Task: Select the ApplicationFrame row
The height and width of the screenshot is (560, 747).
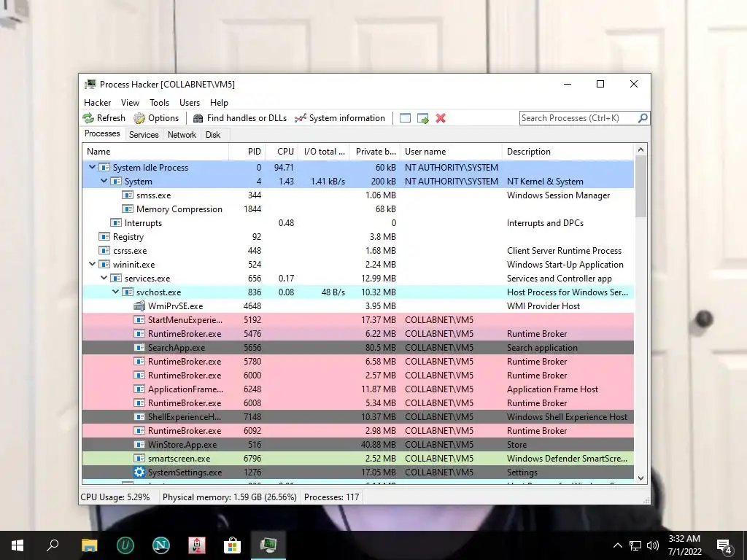Action: [358, 389]
